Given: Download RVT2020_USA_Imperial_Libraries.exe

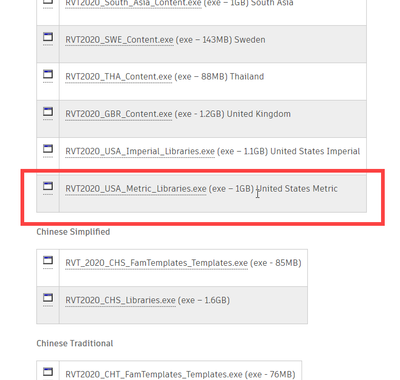Looking at the screenshot, I should (x=140, y=151).
